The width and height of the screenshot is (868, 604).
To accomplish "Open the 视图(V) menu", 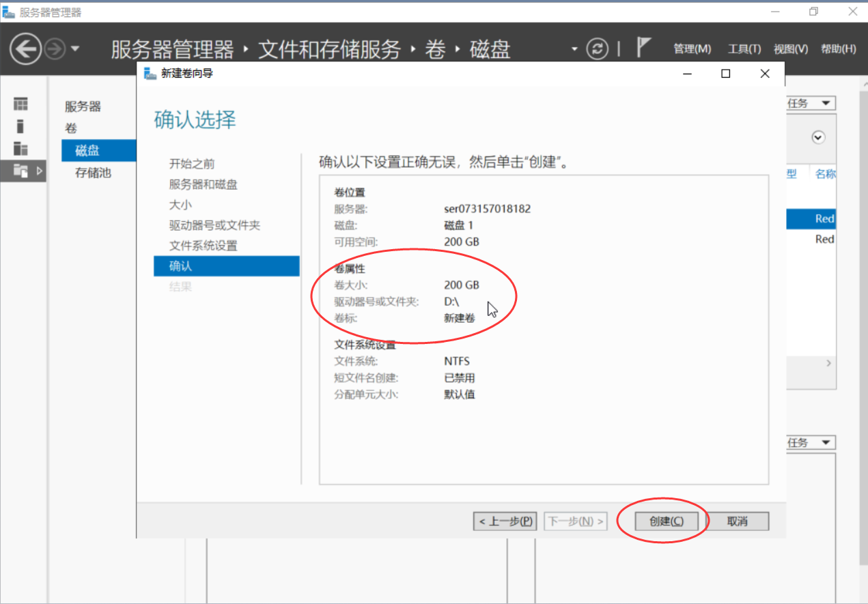I will [790, 49].
